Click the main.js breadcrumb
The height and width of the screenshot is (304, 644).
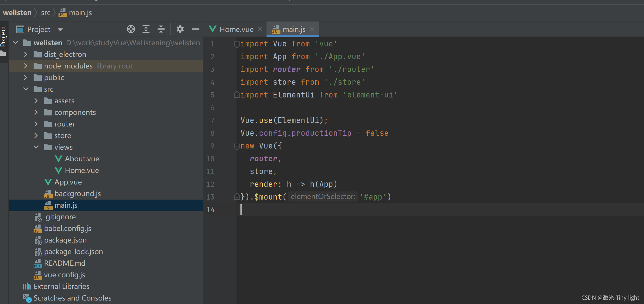80,12
